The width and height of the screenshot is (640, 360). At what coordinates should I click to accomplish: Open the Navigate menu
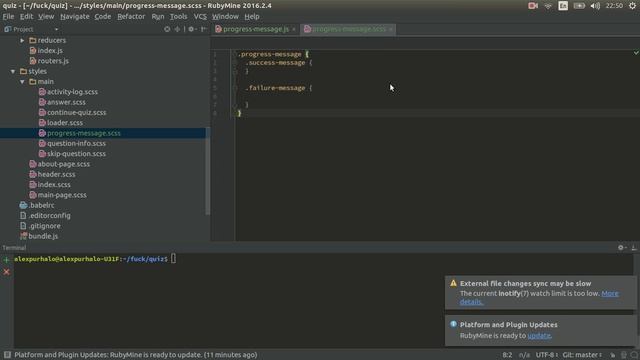75,17
